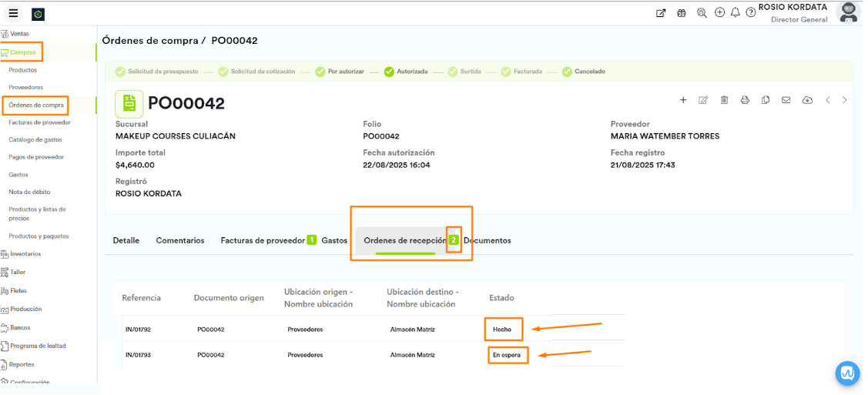The image size is (868, 395).
Task: Click the hamburger menu icon
Action: (13, 13)
